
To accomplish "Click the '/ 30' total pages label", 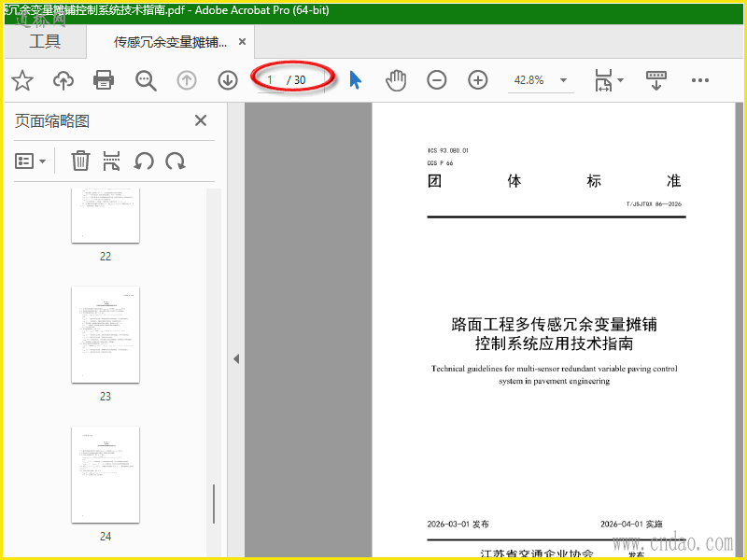I will [x=296, y=80].
